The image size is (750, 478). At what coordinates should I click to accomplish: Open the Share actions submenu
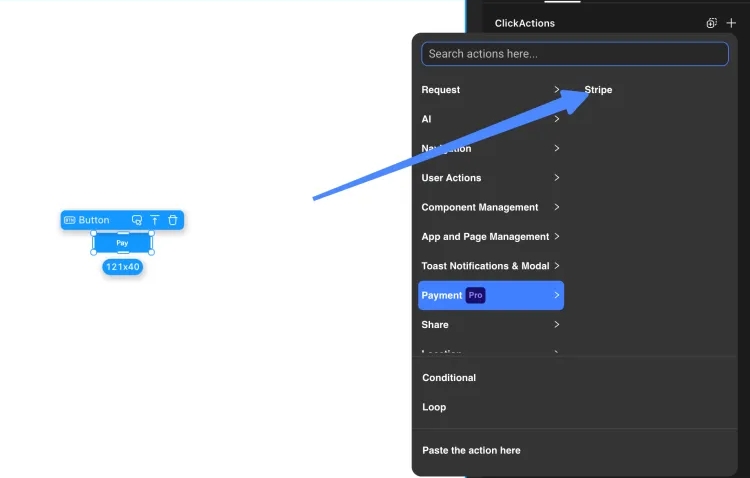click(x=491, y=325)
